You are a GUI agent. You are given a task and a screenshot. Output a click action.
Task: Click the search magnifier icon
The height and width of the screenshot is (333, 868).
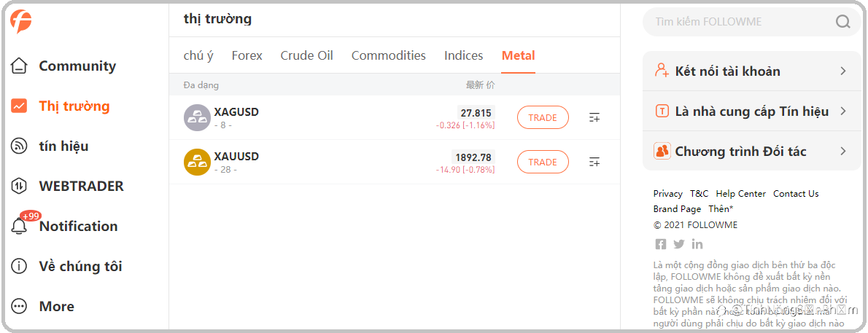842,22
